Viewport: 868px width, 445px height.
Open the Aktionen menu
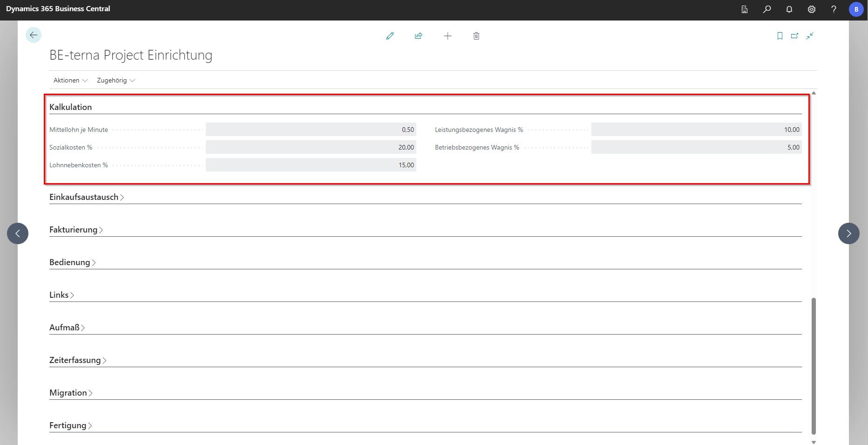pos(70,80)
